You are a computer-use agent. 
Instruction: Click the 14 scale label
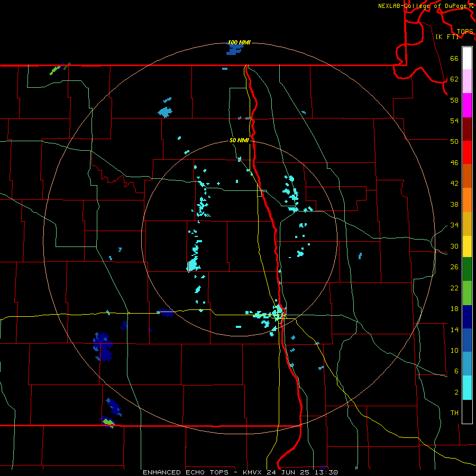(454, 330)
